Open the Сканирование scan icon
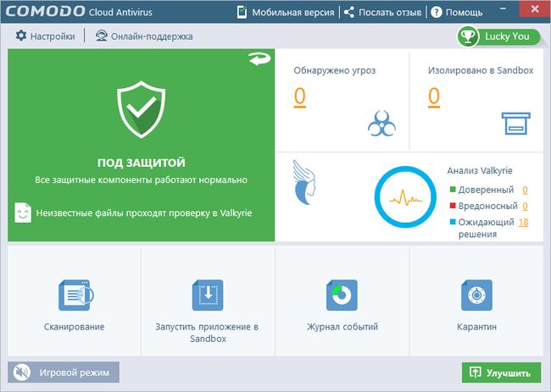This screenshot has height=392, width=551. pos(75,295)
